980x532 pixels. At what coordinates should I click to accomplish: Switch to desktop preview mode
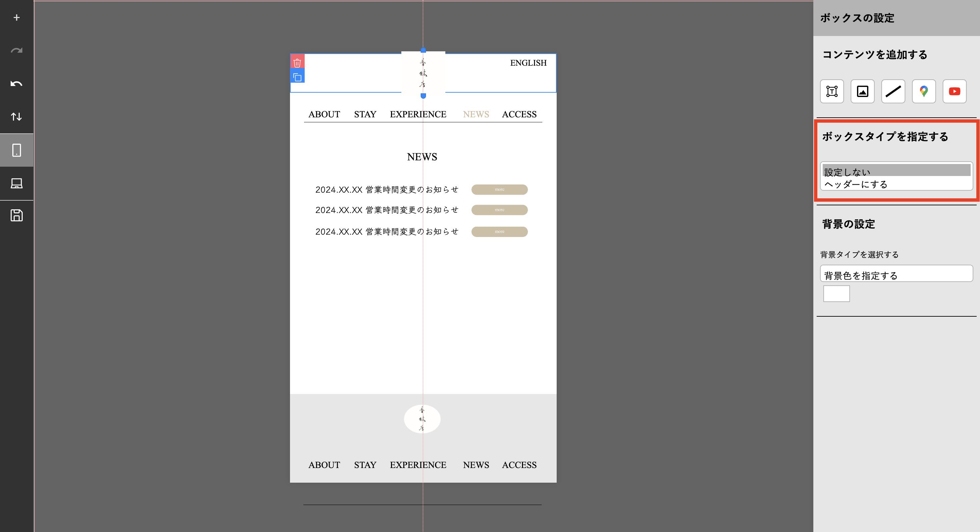(16, 183)
